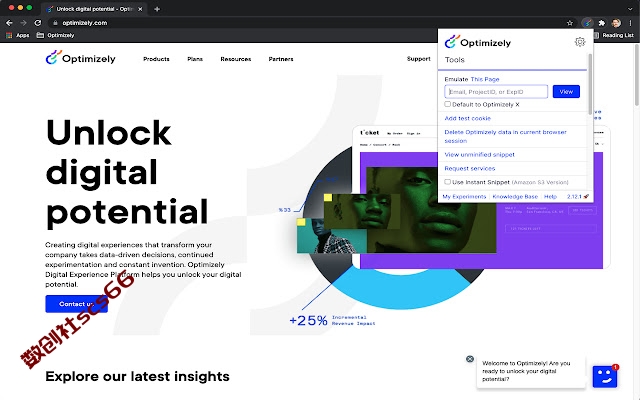Select the Unlock digital potential browser tab
Image resolution: width=640 pixels, height=400 pixels.
tap(94, 9)
